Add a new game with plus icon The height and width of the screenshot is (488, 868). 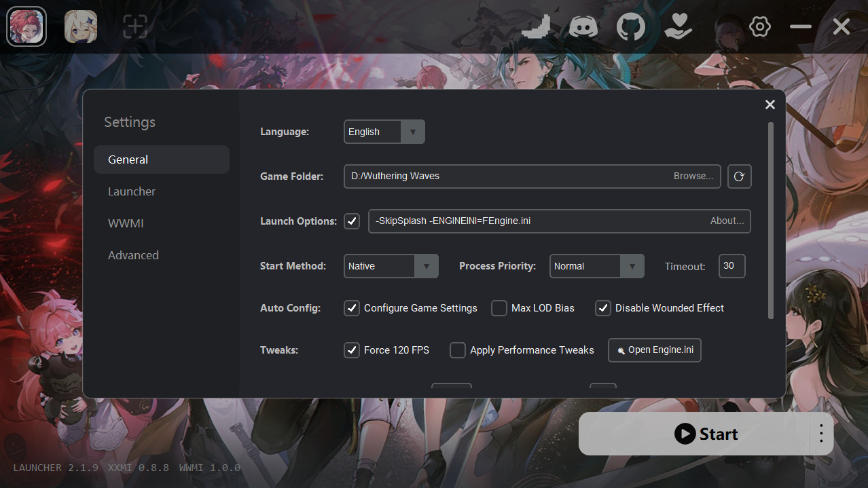[135, 27]
